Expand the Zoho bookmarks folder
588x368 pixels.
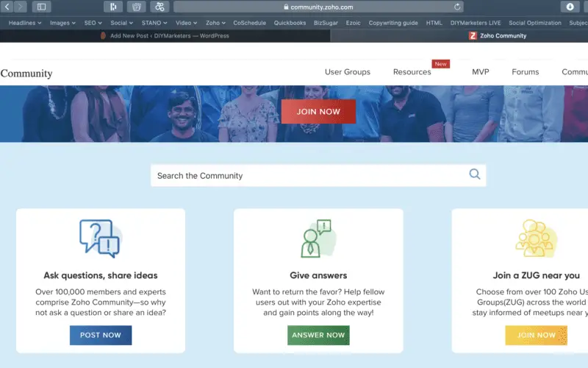point(215,23)
